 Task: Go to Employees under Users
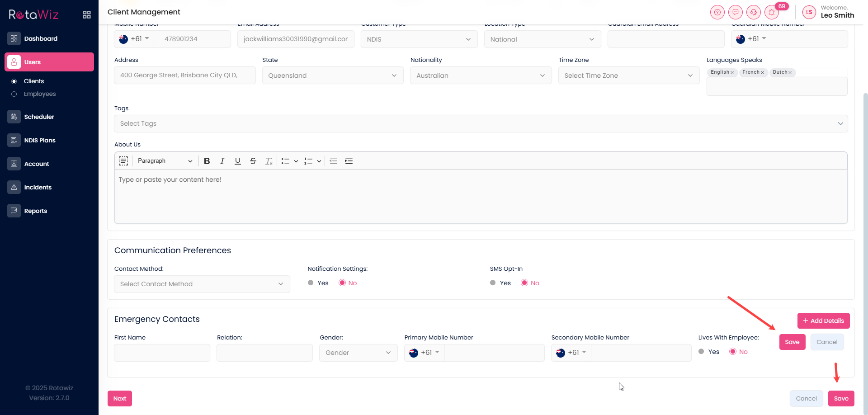pyautogui.click(x=40, y=94)
